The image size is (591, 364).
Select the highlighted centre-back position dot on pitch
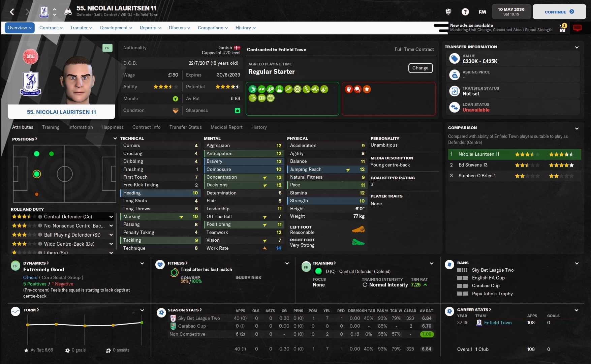pos(37,174)
